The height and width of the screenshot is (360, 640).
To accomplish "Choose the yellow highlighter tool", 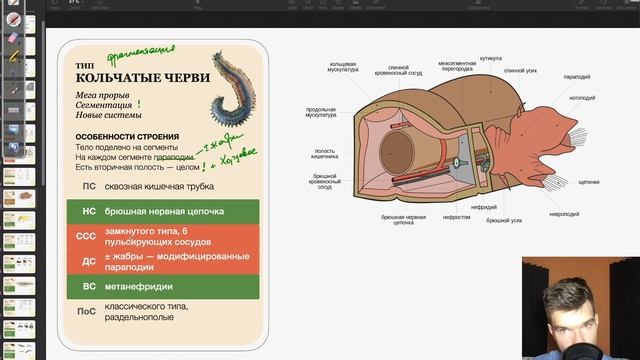I will click(13, 56).
